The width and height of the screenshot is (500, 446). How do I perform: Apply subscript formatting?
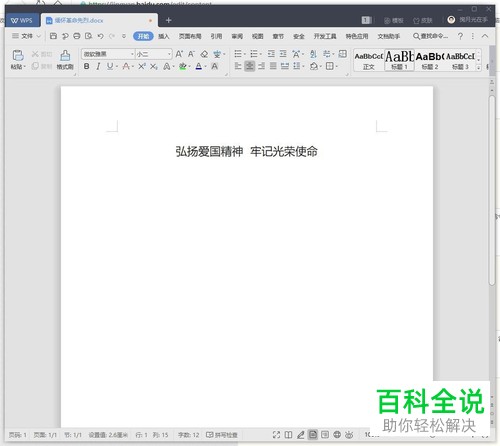(x=153, y=66)
